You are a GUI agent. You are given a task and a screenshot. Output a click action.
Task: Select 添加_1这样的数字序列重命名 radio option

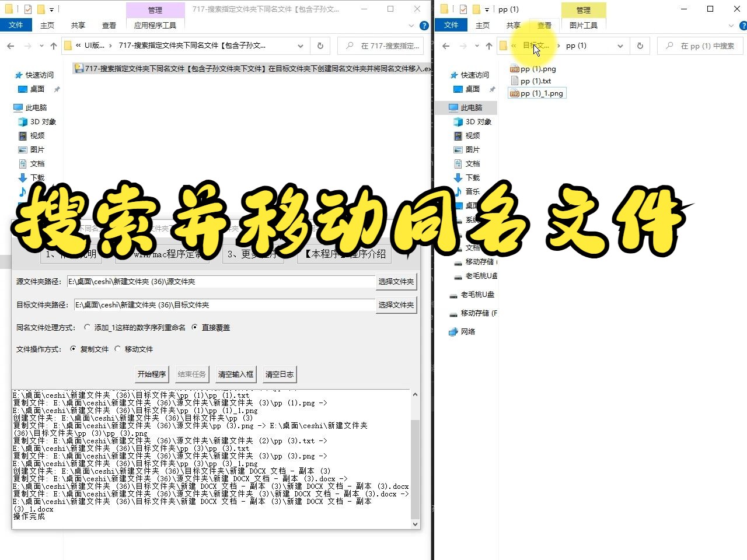pos(135,327)
